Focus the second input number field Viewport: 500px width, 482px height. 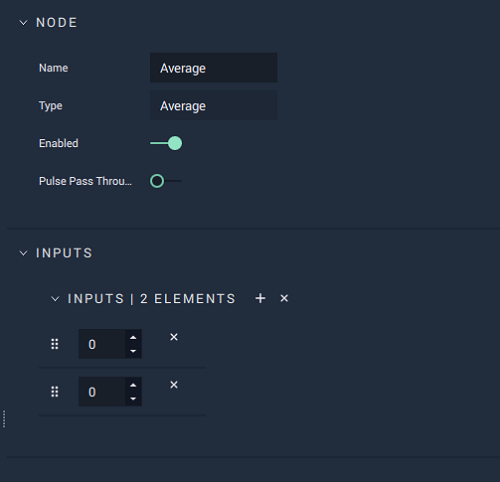(x=102, y=392)
